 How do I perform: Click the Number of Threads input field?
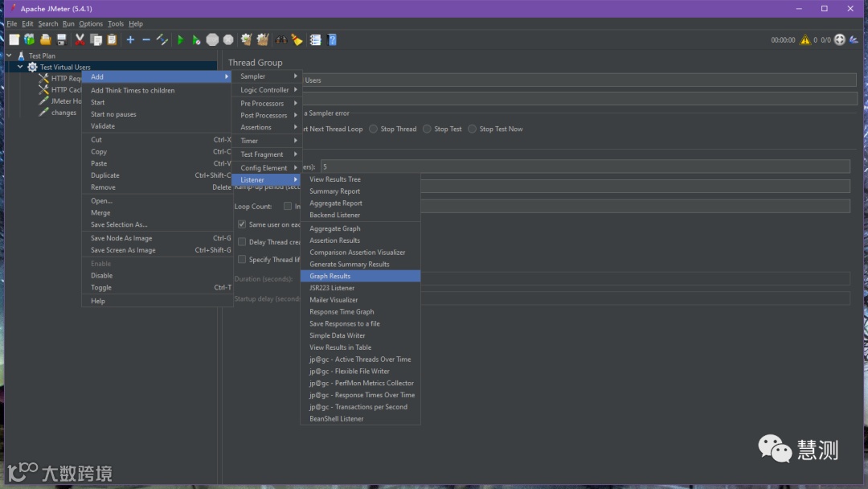tap(585, 166)
